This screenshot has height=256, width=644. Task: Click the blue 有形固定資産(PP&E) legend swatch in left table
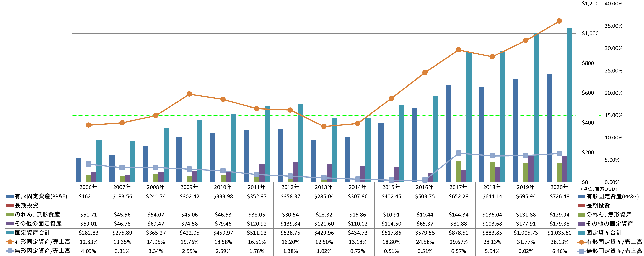pyautogui.click(x=10, y=196)
